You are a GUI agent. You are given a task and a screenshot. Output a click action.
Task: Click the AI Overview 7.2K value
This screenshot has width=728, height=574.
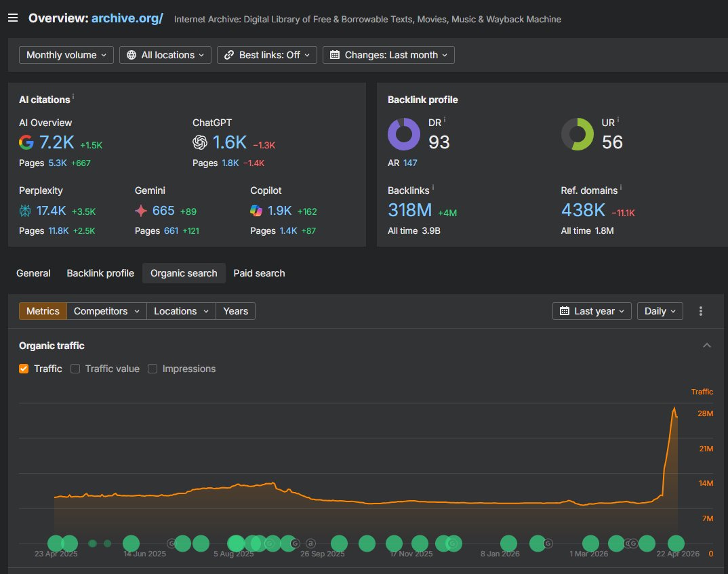pos(57,142)
